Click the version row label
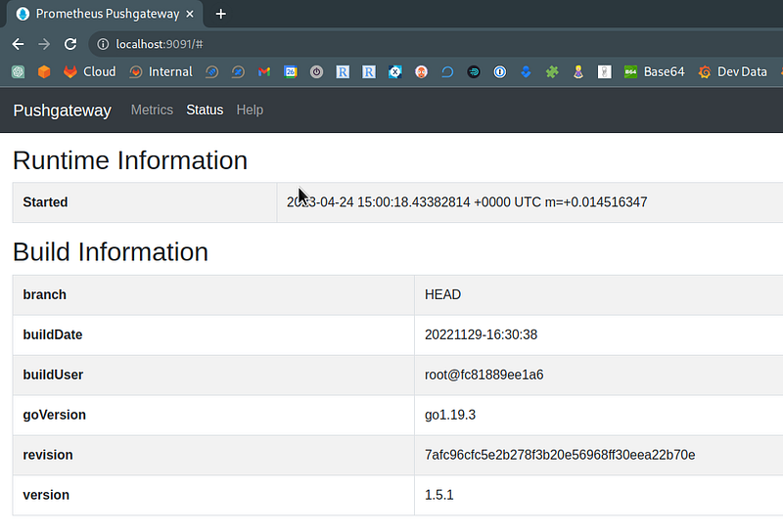 click(x=46, y=495)
